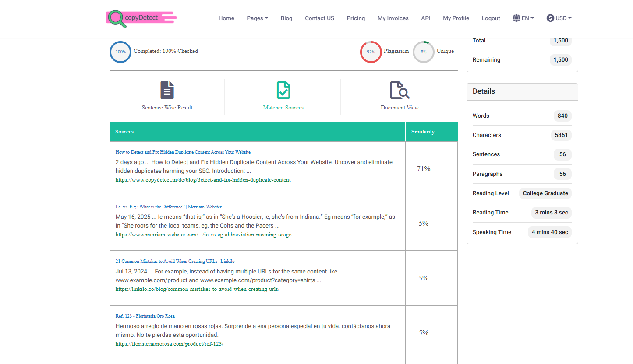Click the 8% Unique circle indicator
633x364 pixels.
[423, 52]
